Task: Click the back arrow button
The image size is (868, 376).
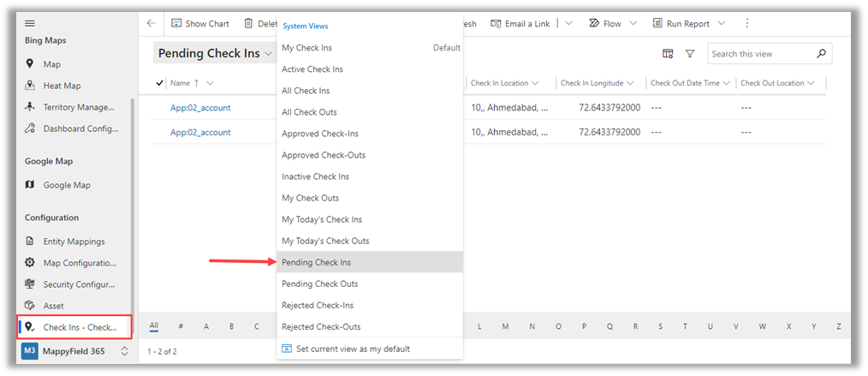Action: click(x=152, y=23)
